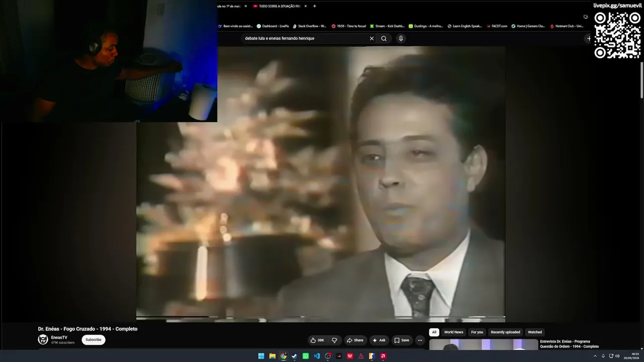This screenshot has height=362, width=644.
Task: Close the TUDO SOBRE A SITUAÇÃO tab
Action: 305,6
